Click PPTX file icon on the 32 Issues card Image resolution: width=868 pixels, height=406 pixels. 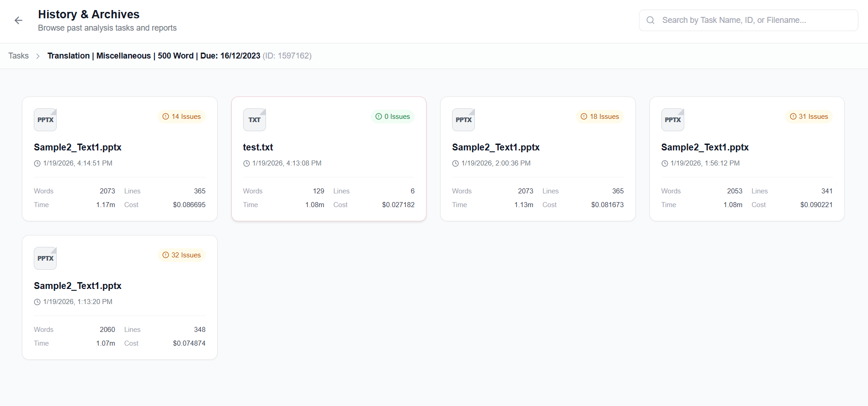(45, 258)
